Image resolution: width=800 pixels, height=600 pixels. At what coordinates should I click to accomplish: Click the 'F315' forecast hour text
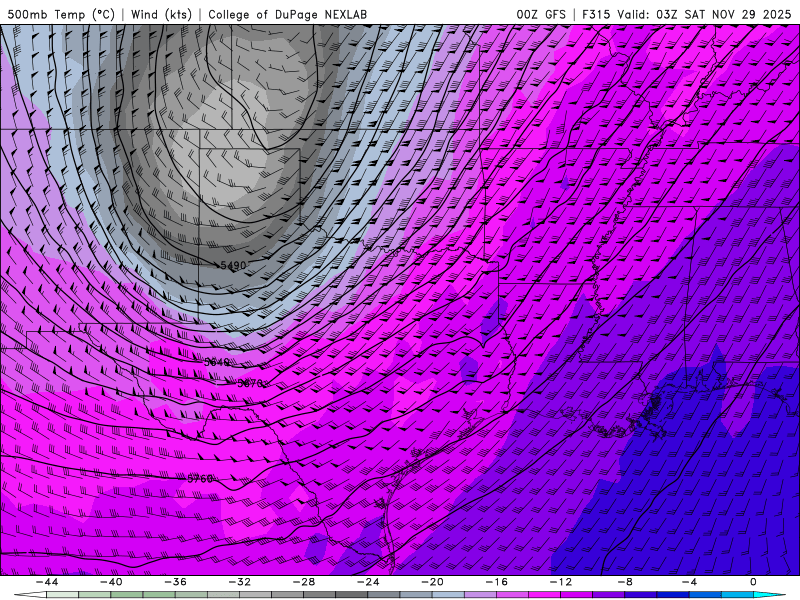pos(596,14)
